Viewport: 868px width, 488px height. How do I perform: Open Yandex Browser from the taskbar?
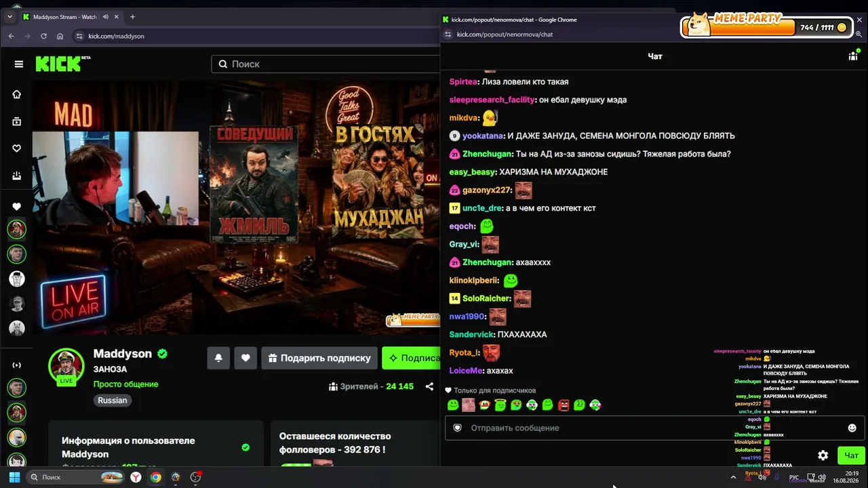(136, 477)
